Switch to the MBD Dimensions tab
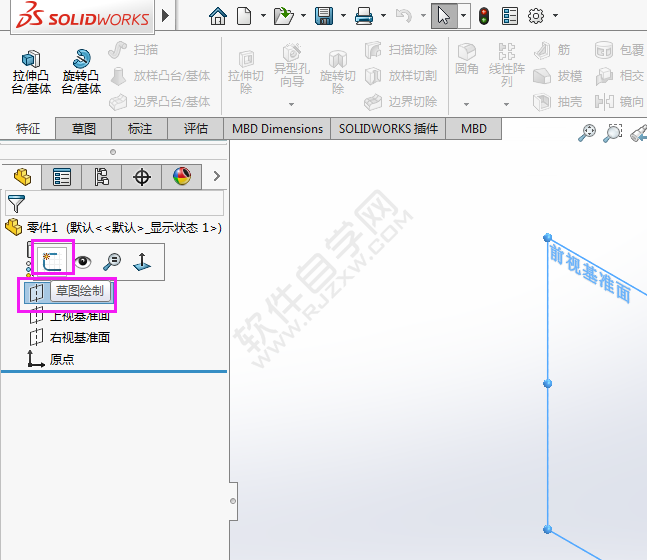 pos(277,129)
